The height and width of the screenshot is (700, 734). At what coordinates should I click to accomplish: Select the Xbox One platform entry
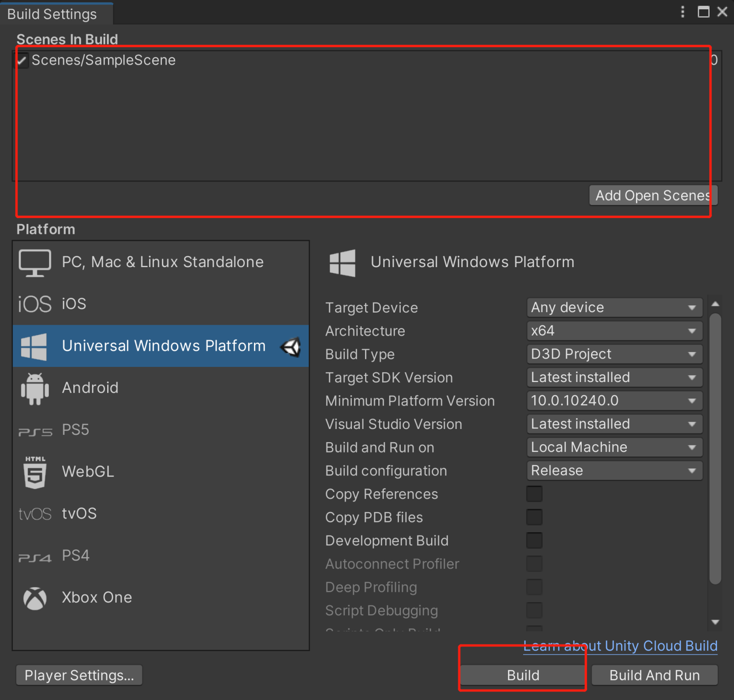(161, 598)
